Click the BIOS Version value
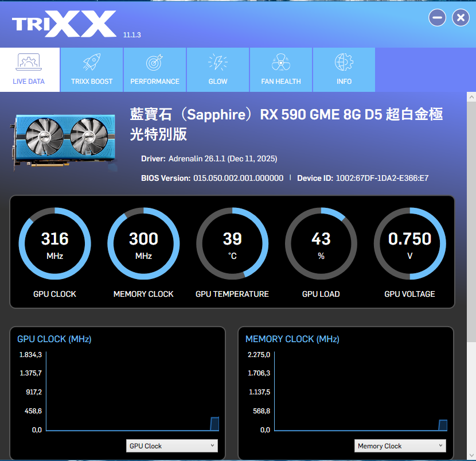 click(239, 178)
